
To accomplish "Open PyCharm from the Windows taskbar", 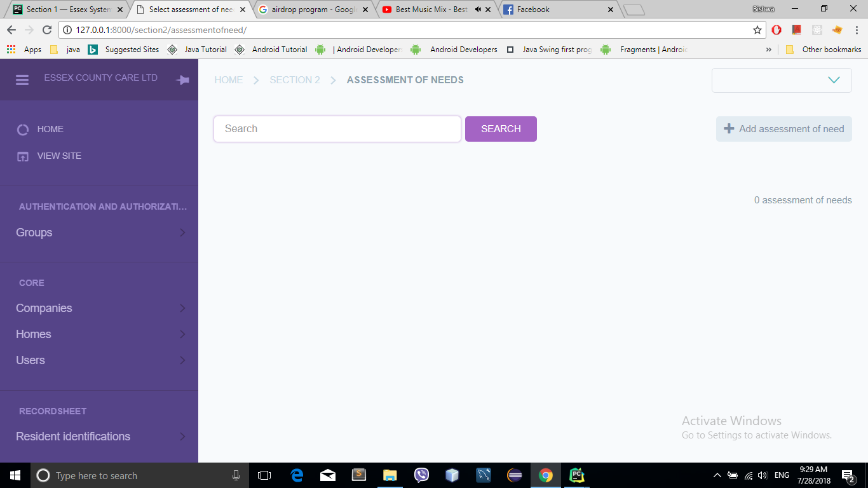I will [577, 475].
